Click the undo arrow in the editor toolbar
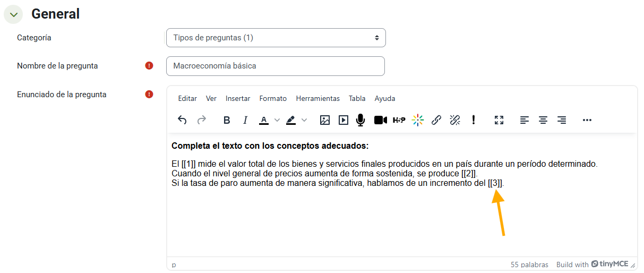Image resolution: width=644 pixels, height=273 pixels. (182, 120)
